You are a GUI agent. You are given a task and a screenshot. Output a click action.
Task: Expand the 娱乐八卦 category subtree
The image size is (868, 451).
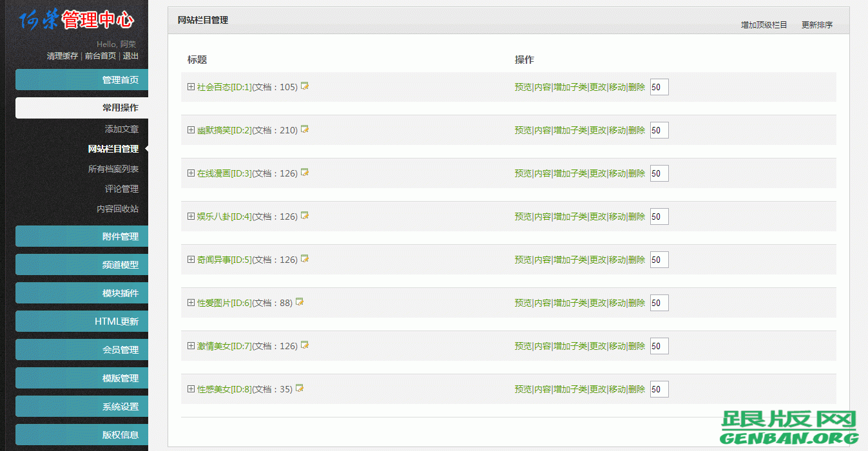click(191, 216)
